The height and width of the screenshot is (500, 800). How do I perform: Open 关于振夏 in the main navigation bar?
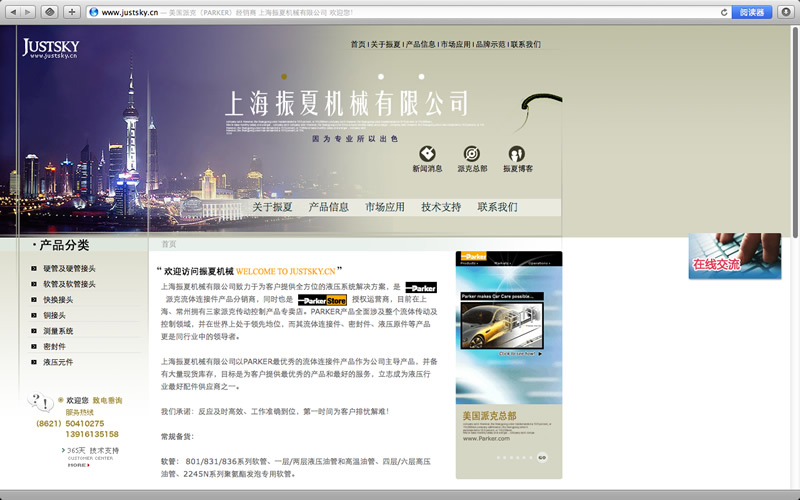click(x=272, y=207)
